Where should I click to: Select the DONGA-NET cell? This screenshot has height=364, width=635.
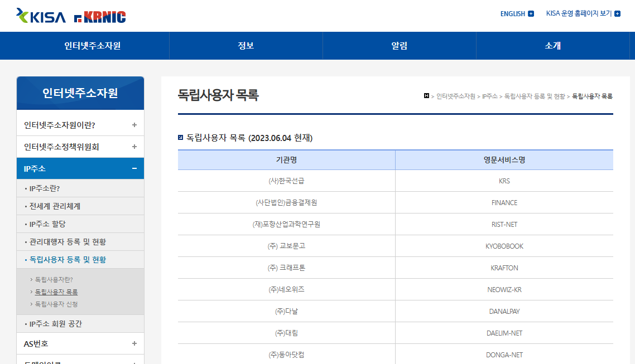(504, 355)
